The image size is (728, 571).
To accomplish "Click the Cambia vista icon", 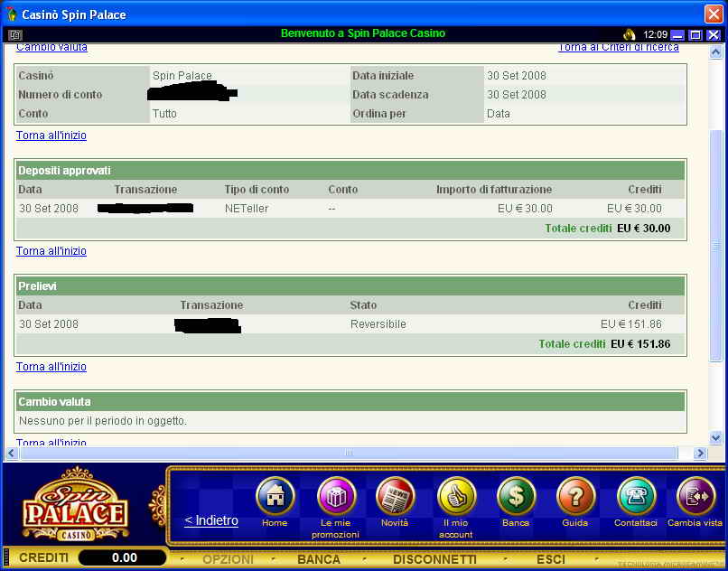I will click(695, 496).
